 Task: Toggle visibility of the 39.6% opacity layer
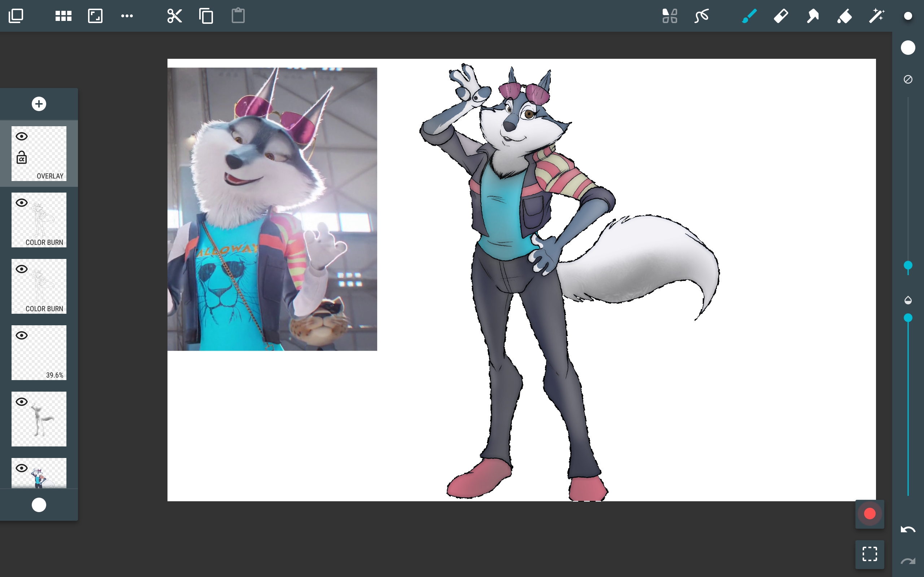point(22,335)
